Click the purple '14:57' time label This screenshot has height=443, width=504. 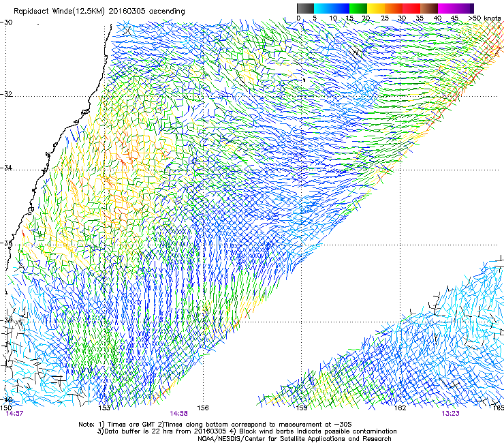point(14,414)
